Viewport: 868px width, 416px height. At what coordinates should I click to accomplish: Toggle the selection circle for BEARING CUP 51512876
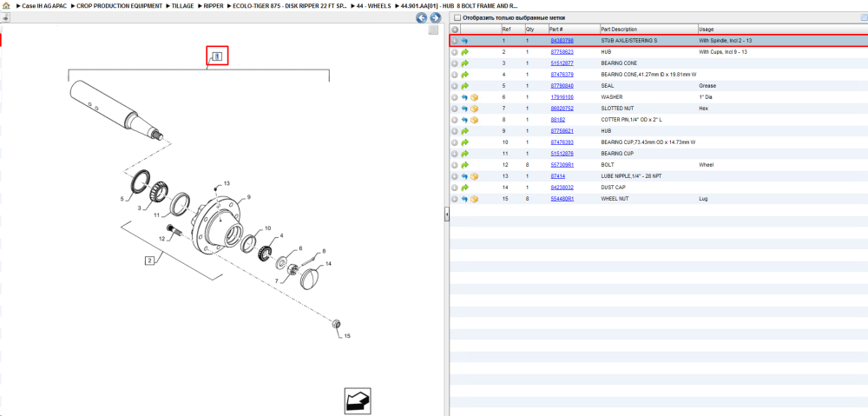(455, 154)
